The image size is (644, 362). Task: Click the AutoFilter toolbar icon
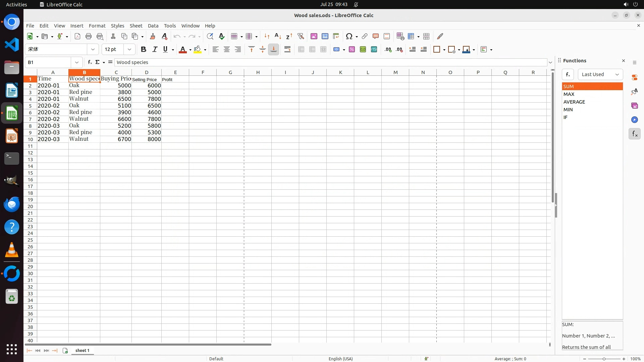click(x=301, y=36)
